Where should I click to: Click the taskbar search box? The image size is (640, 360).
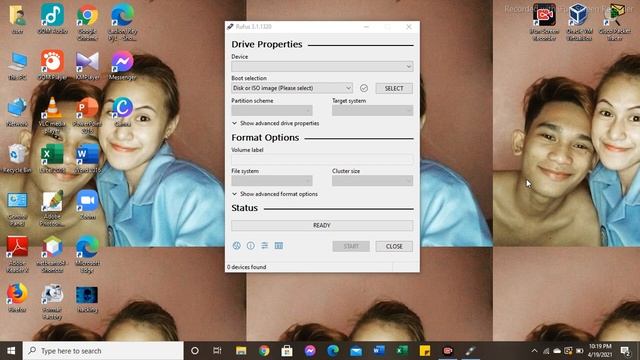(x=103, y=351)
